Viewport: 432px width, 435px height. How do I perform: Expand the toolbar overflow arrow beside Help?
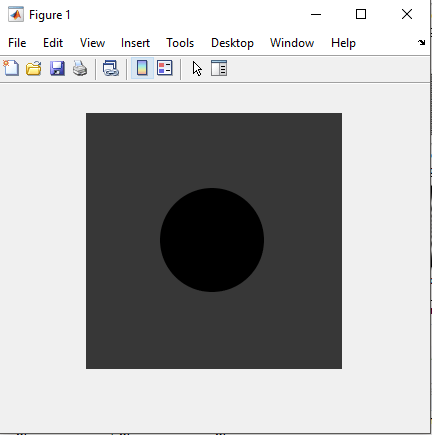click(422, 42)
